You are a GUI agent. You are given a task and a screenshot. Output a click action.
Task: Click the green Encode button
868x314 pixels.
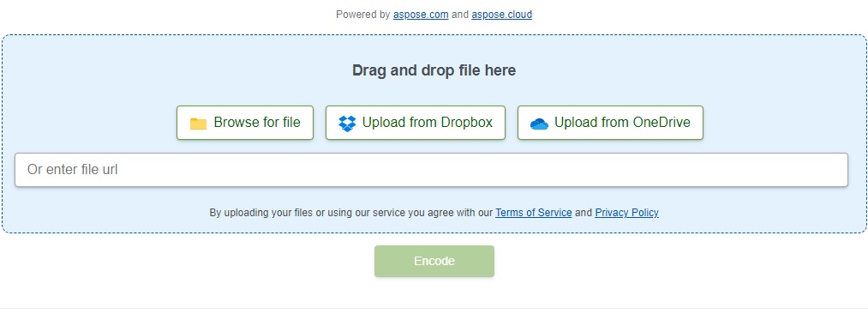pos(434,261)
